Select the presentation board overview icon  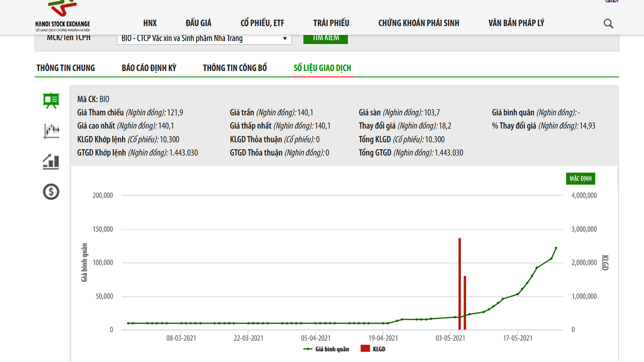click(x=51, y=100)
